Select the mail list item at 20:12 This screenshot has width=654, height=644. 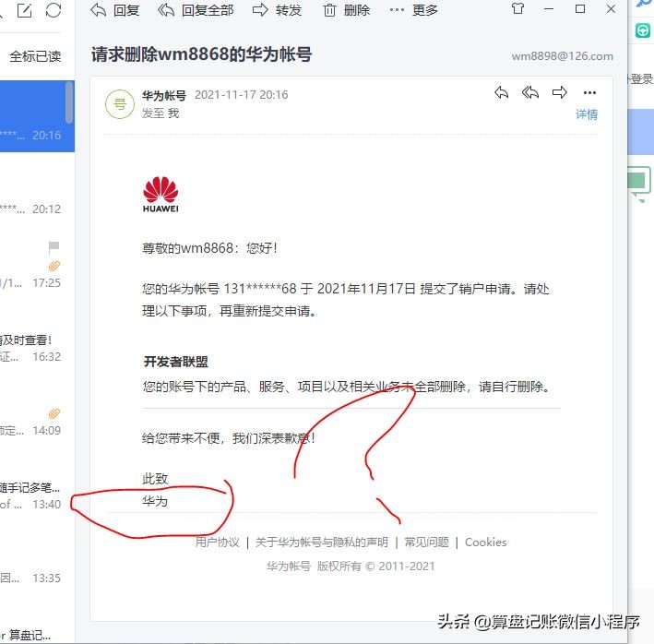(37, 190)
